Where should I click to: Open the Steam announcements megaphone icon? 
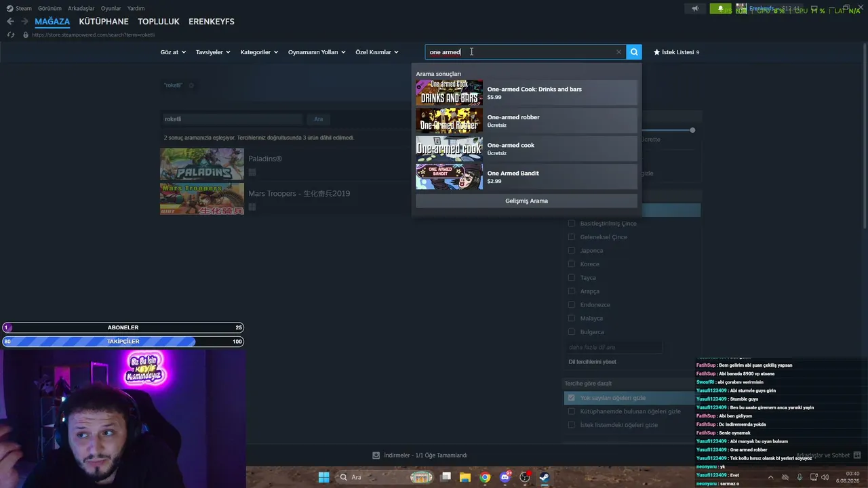[695, 9]
